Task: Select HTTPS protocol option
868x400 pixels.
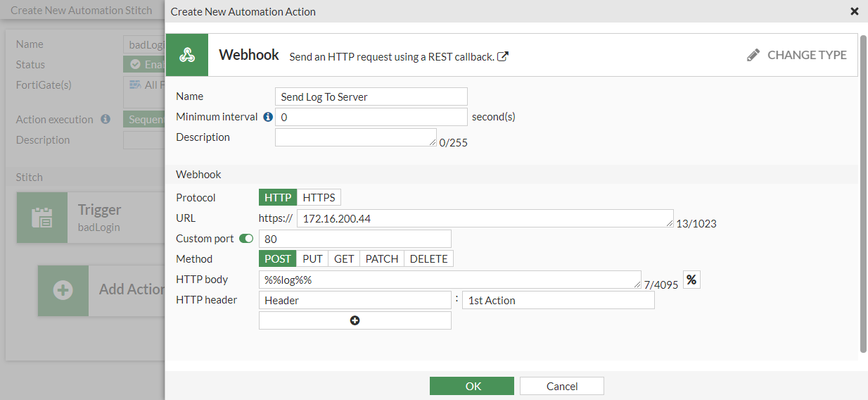Action: pos(319,198)
